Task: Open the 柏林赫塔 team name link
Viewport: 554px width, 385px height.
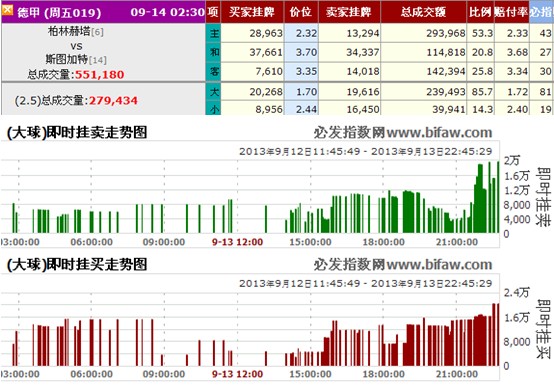Action: (69, 31)
